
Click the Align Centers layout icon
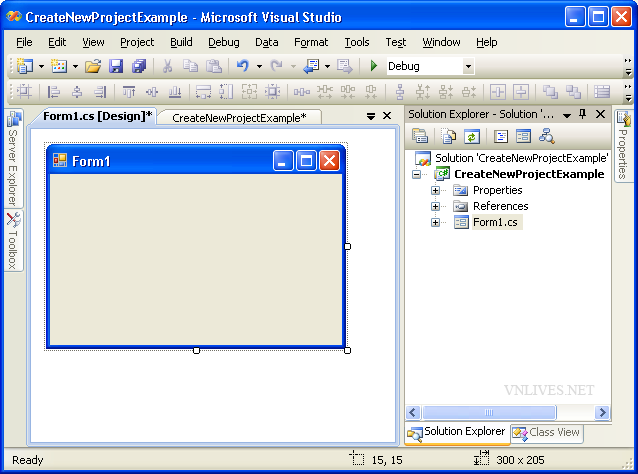point(77,92)
